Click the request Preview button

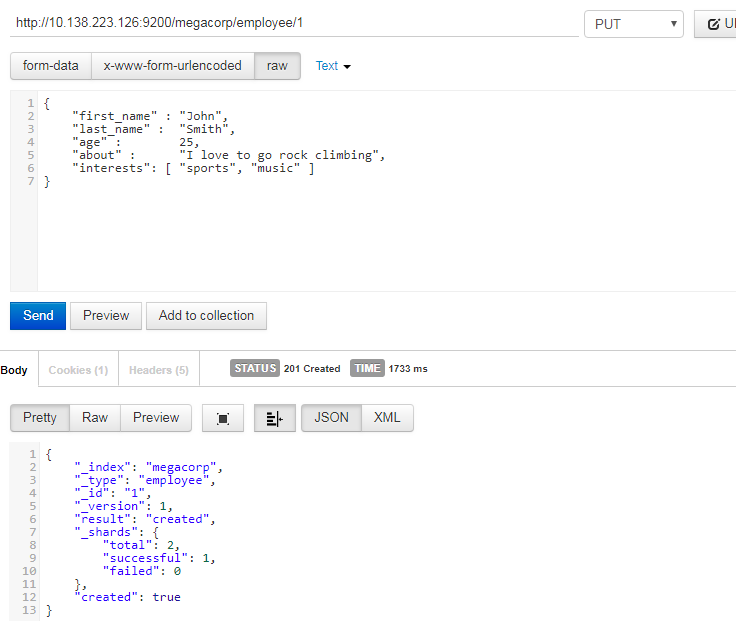point(106,316)
